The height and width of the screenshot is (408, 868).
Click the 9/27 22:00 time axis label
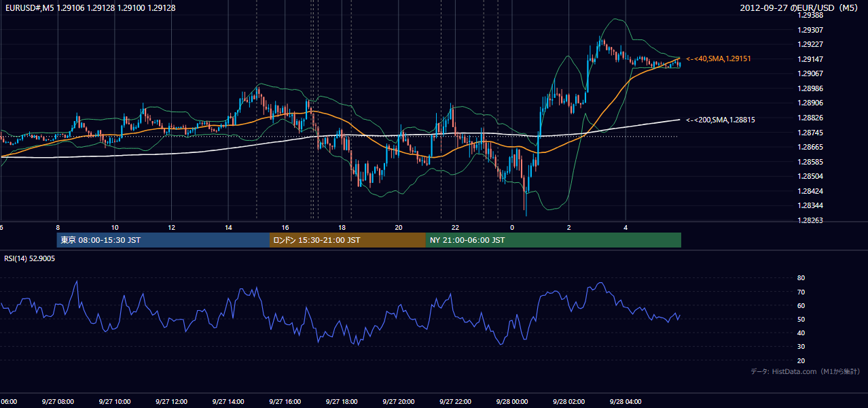[455, 402]
